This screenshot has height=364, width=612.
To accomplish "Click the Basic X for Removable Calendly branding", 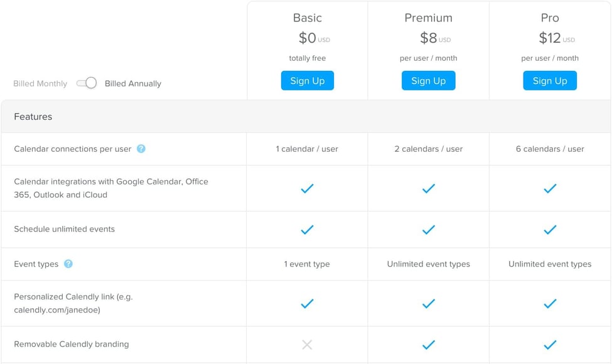I will [x=307, y=345].
